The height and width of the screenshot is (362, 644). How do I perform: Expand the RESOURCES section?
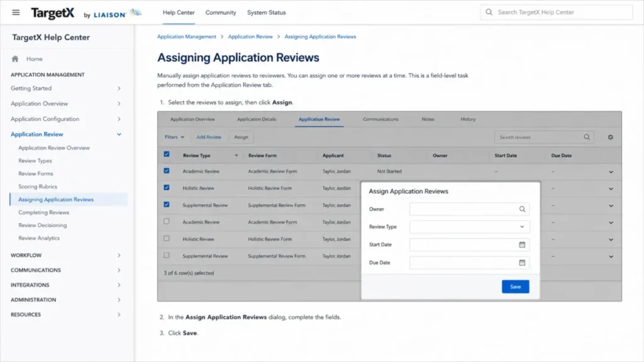[x=119, y=314]
